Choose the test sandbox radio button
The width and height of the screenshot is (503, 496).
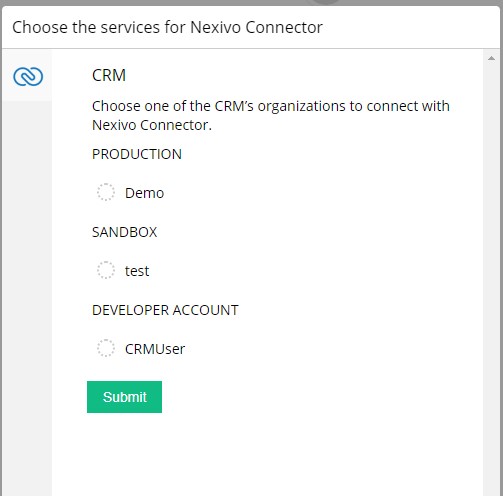pyautogui.click(x=106, y=270)
